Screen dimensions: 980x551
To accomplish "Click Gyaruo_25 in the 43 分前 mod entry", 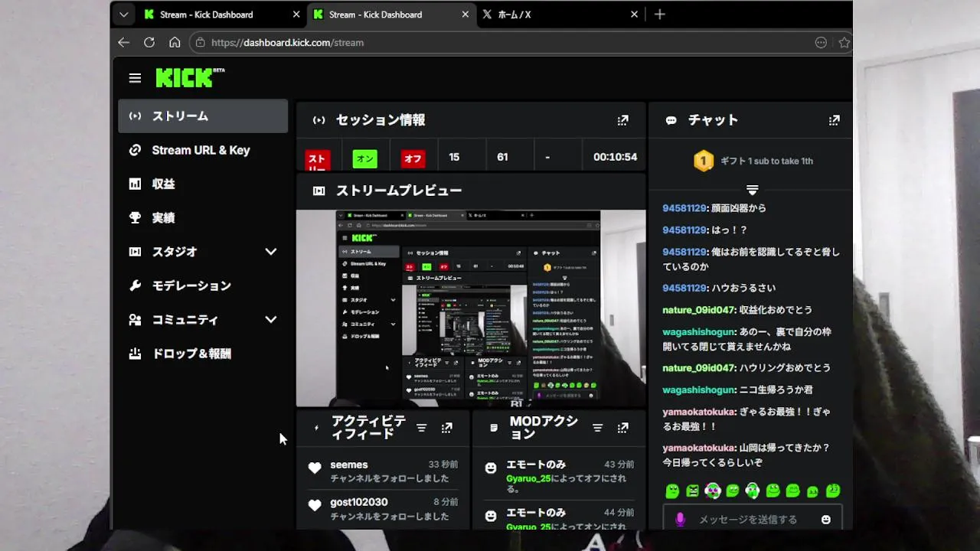I will coord(528,478).
